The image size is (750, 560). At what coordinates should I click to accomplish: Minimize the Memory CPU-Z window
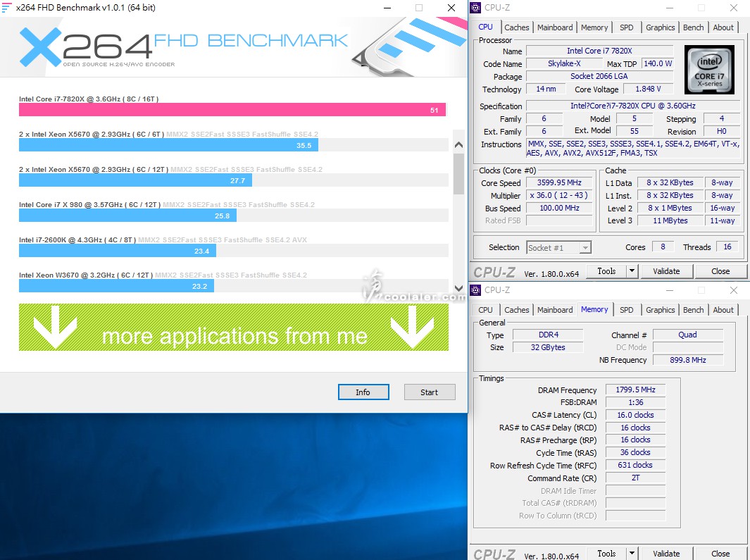click(x=670, y=290)
